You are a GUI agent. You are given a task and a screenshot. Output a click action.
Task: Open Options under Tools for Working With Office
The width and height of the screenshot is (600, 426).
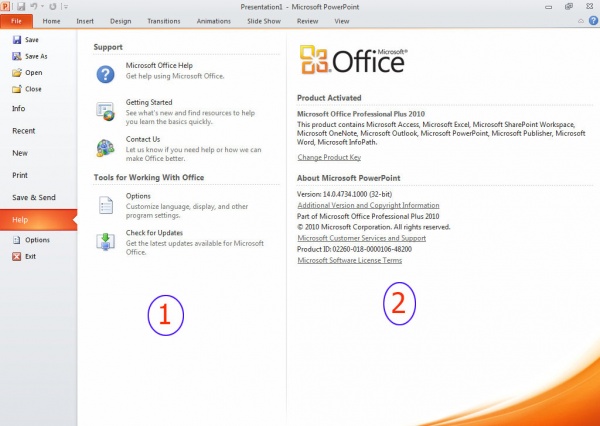pos(186,205)
